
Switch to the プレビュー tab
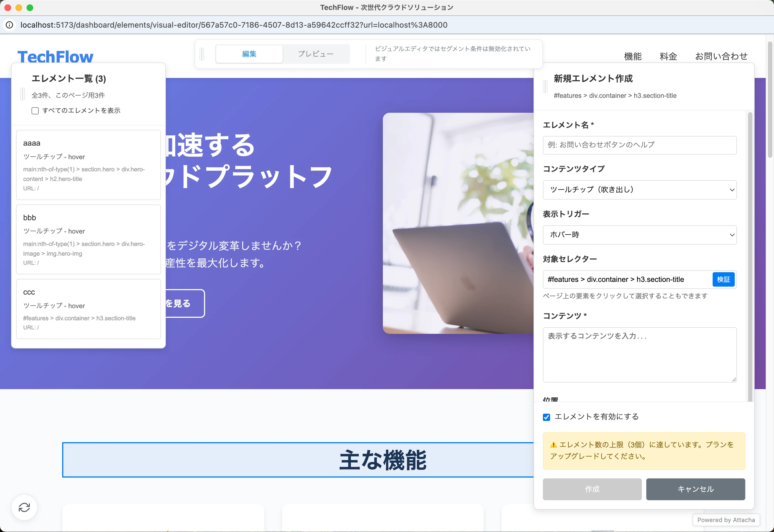coord(316,54)
